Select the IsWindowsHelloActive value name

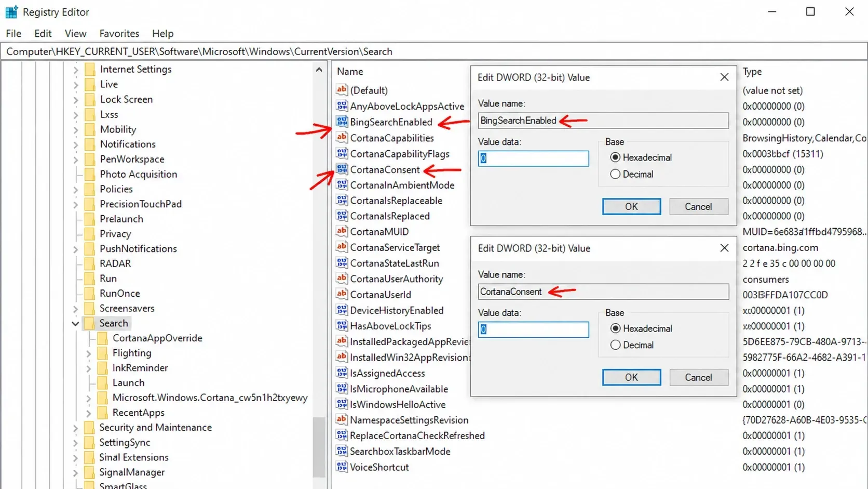(x=398, y=404)
